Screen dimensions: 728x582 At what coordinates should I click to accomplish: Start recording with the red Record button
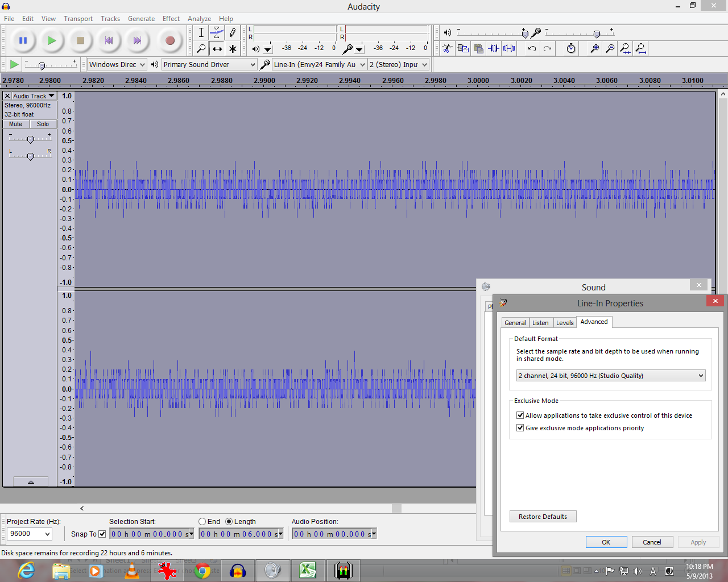pos(169,40)
